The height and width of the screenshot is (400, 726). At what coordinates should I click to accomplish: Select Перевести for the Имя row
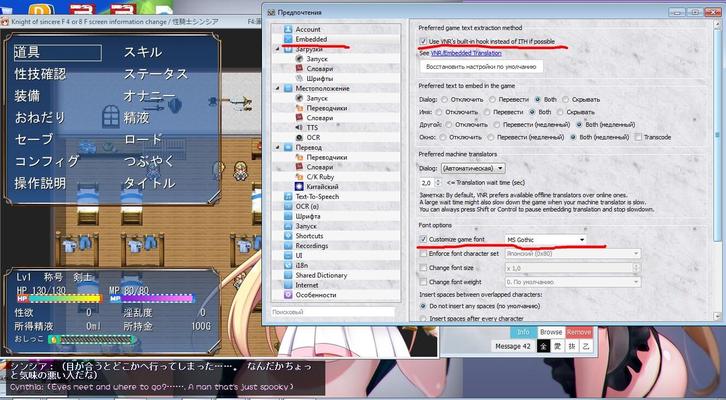coord(487,112)
